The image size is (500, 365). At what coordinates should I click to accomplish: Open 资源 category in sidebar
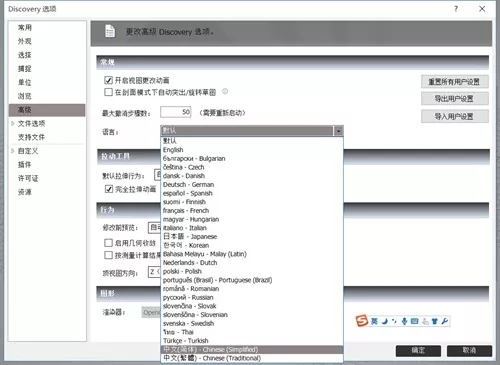(25, 192)
